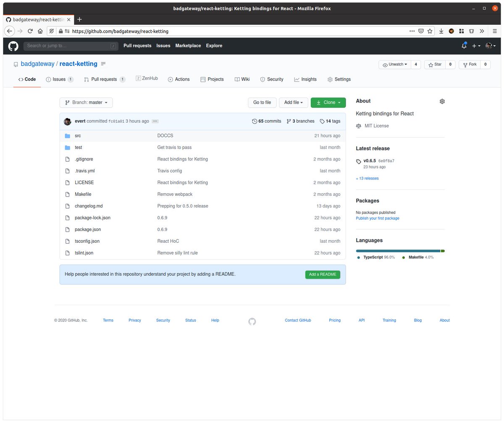Click the footer GitHub logo

[252, 321]
